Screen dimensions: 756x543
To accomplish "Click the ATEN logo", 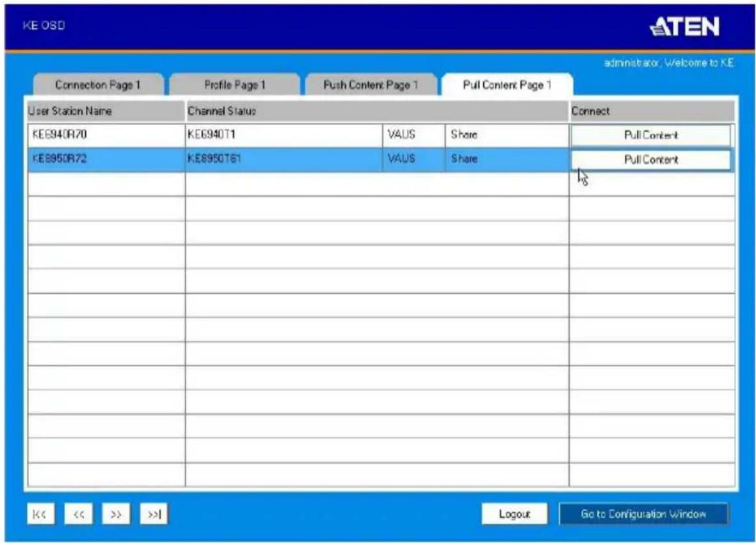I will [x=685, y=26].
